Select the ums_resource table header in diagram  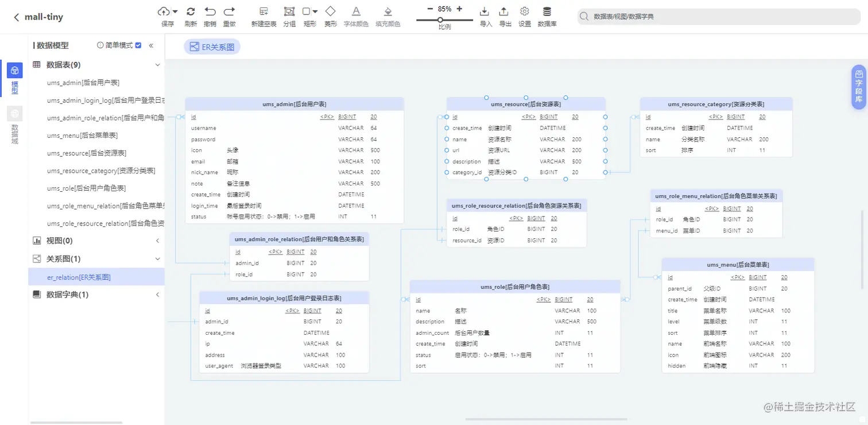tap(526, 104)
